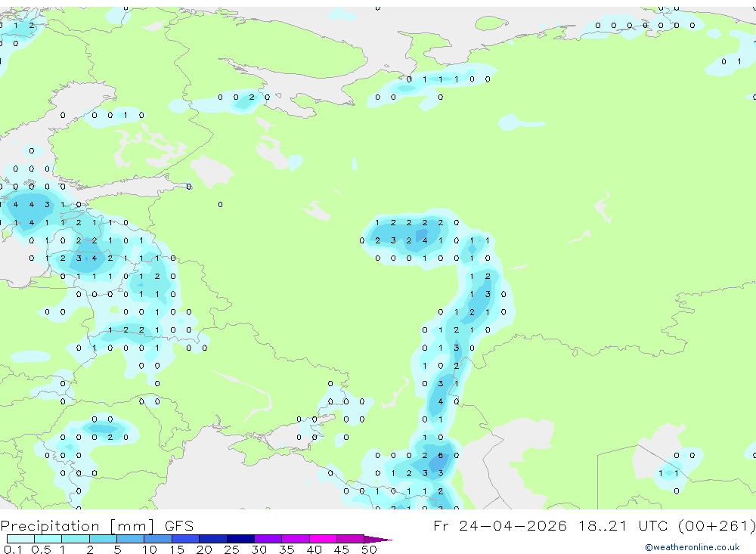Screen dimensions: 756x554
Task: Click the '45' legend scale label
Action: click(342, 549)
